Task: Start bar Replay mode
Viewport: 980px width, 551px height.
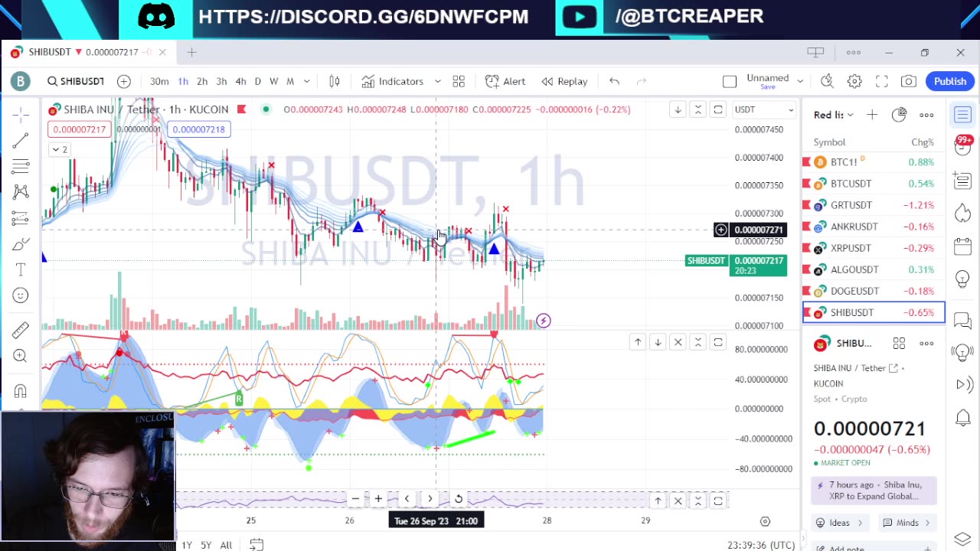Action: tap(564, 81)
